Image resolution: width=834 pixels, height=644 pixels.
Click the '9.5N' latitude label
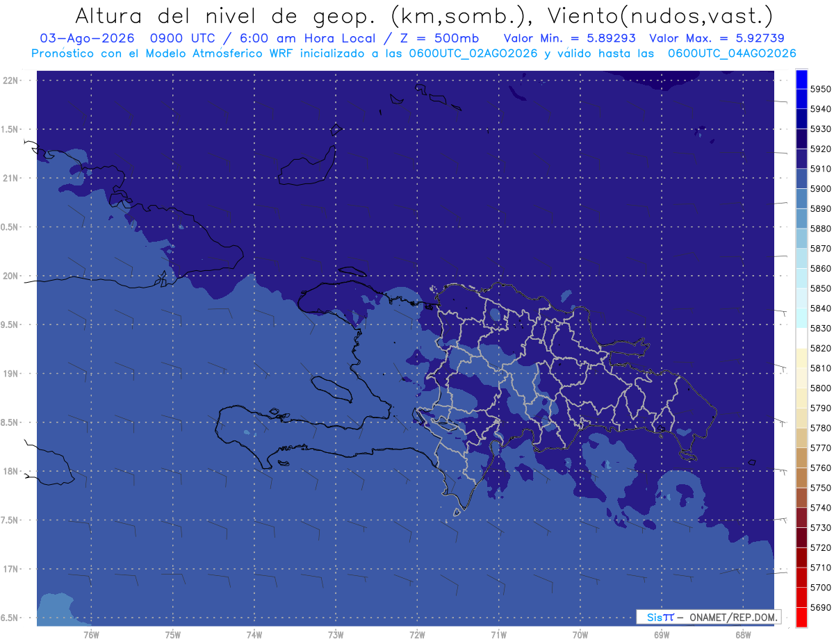pyautogui.click(x=10, y=324)
